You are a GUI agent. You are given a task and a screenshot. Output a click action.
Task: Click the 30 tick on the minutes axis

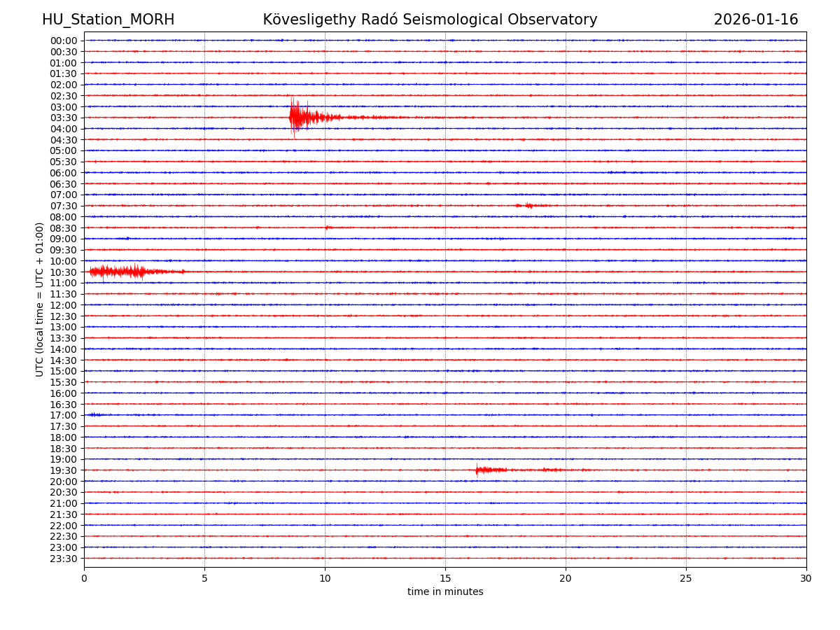pyautogui.click(x=806, y=578)
